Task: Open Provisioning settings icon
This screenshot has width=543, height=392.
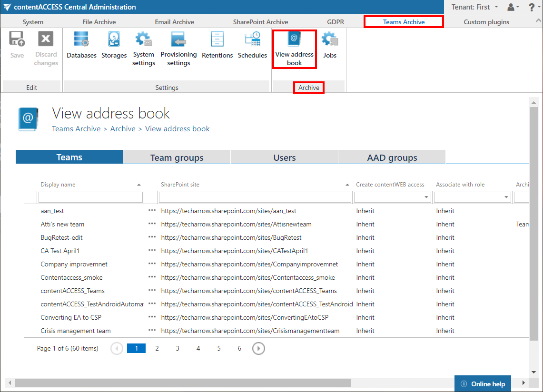Action: coord(178,49)
